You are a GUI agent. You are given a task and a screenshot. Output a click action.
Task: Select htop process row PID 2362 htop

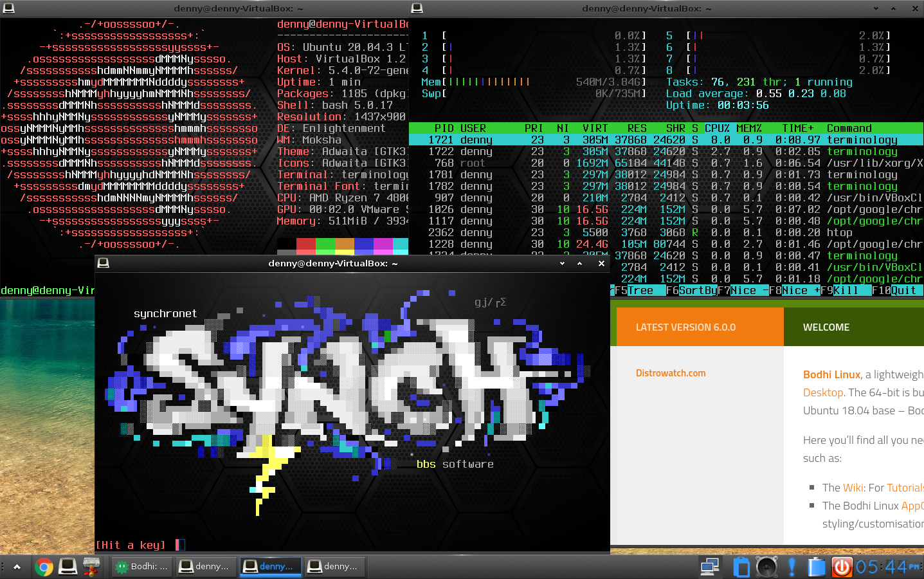click(x=666, y=233)
